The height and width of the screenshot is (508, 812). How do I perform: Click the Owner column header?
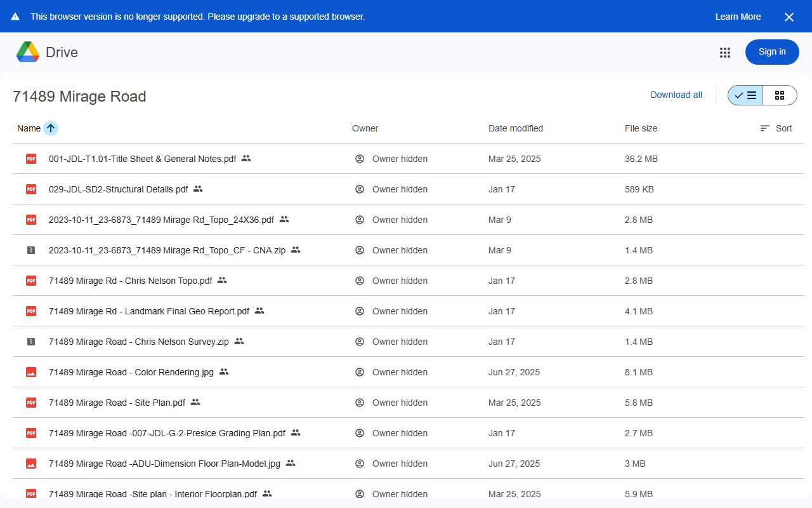tap(365, 128)
